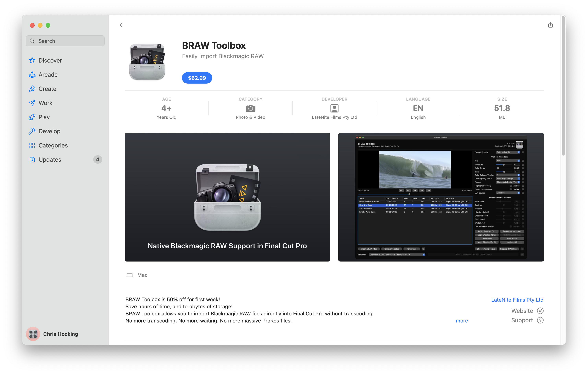Click the share icon at top right

click(x=550, y=25)
